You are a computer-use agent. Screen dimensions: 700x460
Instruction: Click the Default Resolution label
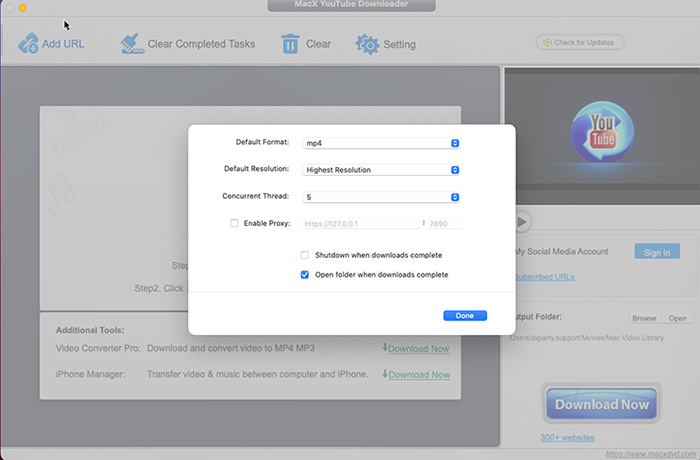click(256, 169)
